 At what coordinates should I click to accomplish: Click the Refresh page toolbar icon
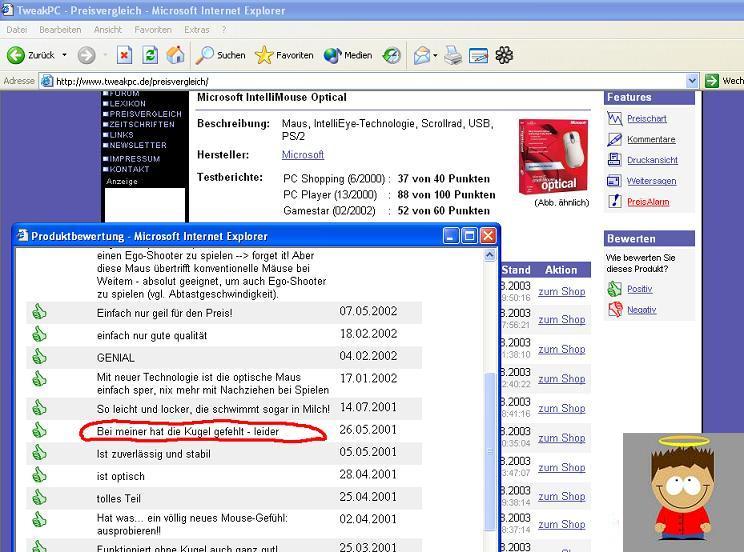tap(150, 56)
